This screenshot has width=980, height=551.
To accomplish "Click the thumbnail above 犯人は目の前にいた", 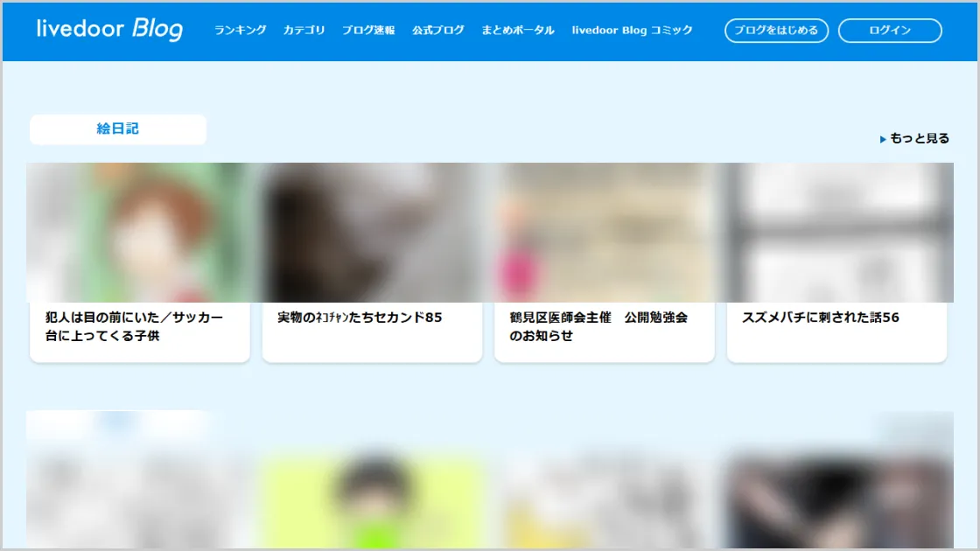I will 139,232.
